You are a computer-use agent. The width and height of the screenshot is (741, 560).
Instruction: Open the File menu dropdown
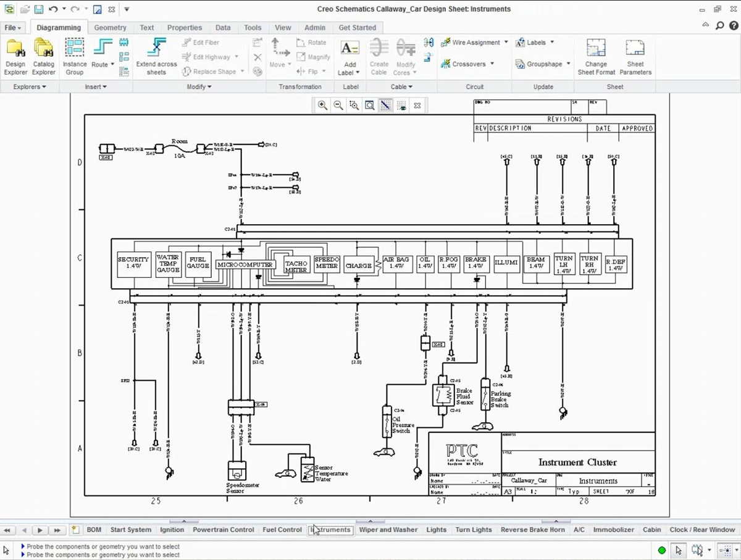pos(13,28)
